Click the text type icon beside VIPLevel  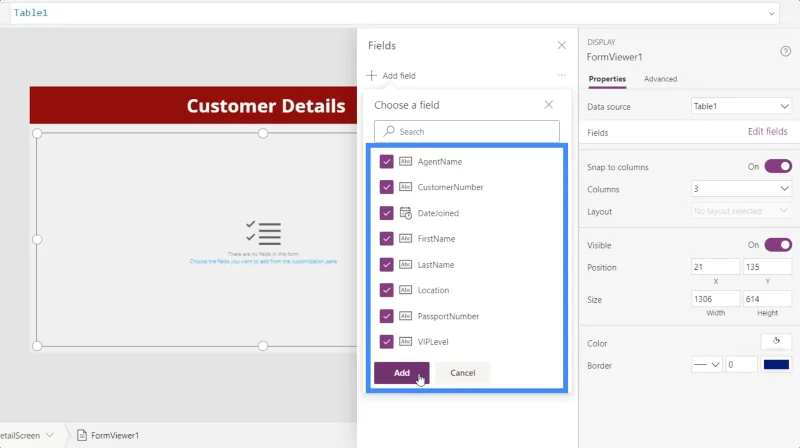(405, 341)
